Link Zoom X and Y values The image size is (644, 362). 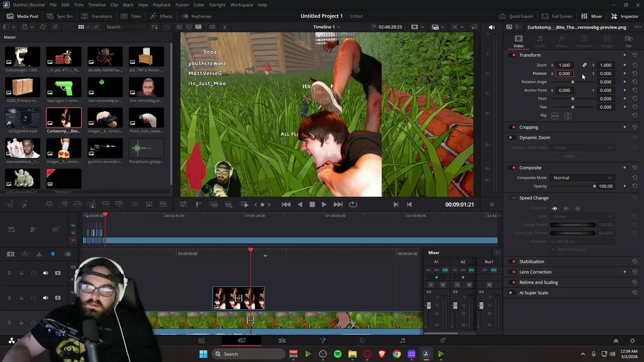(x=584, y=65)
